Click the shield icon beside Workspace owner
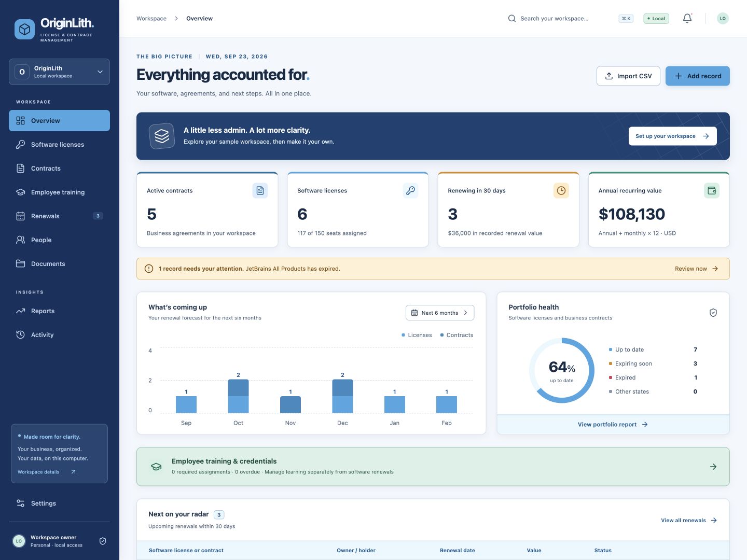Screen dimensions: 747x560 103,541
